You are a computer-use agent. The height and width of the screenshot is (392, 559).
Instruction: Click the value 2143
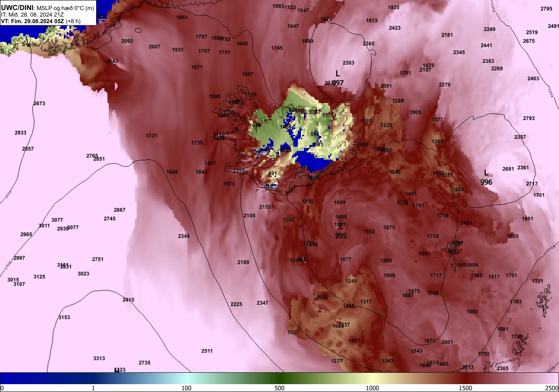coord(112,61)
